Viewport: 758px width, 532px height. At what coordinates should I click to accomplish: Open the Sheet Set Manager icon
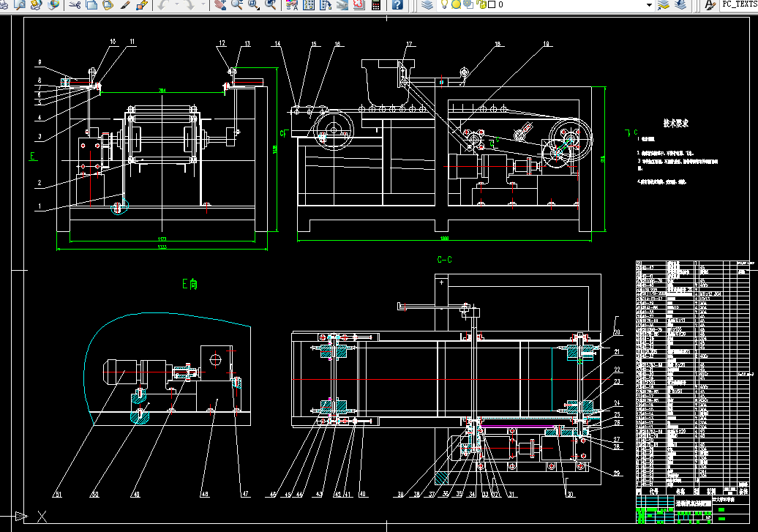click(x=342, y=4)
